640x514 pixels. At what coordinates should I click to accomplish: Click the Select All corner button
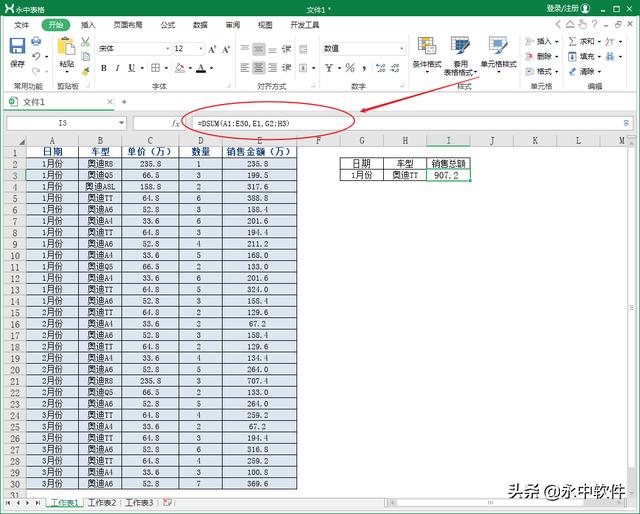[x=15, y=141]
